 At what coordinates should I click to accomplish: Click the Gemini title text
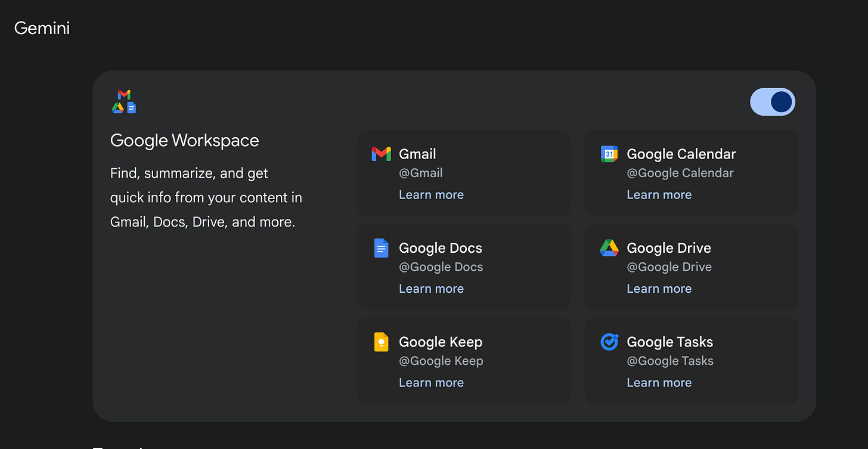(x=42, y=28)
